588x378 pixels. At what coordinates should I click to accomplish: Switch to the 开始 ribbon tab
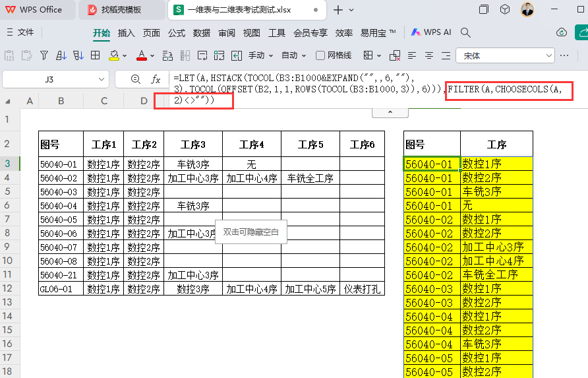[x=102, y=33]
